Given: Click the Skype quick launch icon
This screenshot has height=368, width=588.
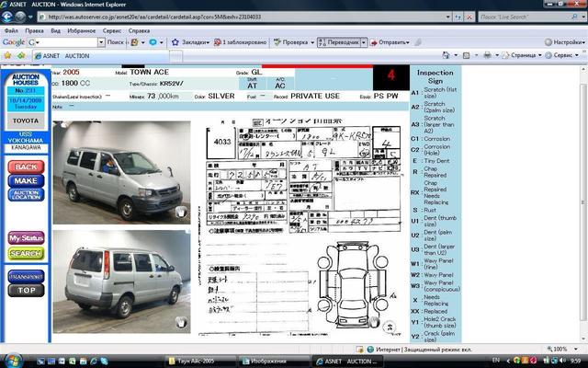Looking at the screenshot, I should point(104,362).
